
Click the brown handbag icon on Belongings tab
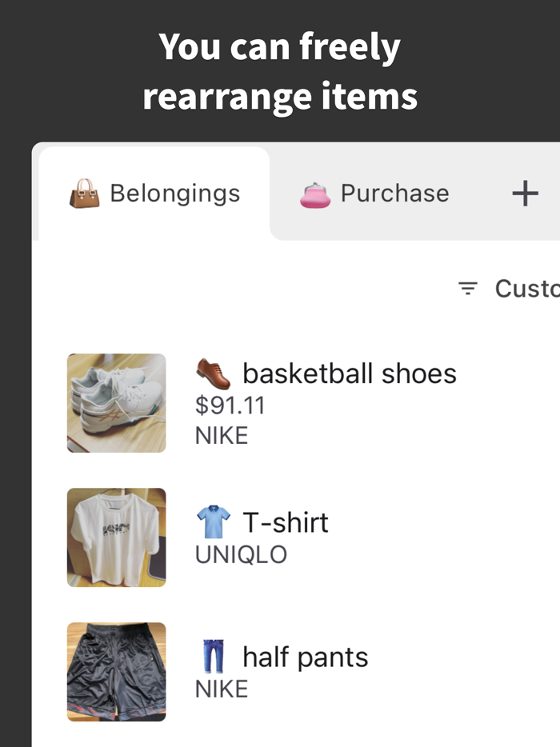tap(82, 192)
